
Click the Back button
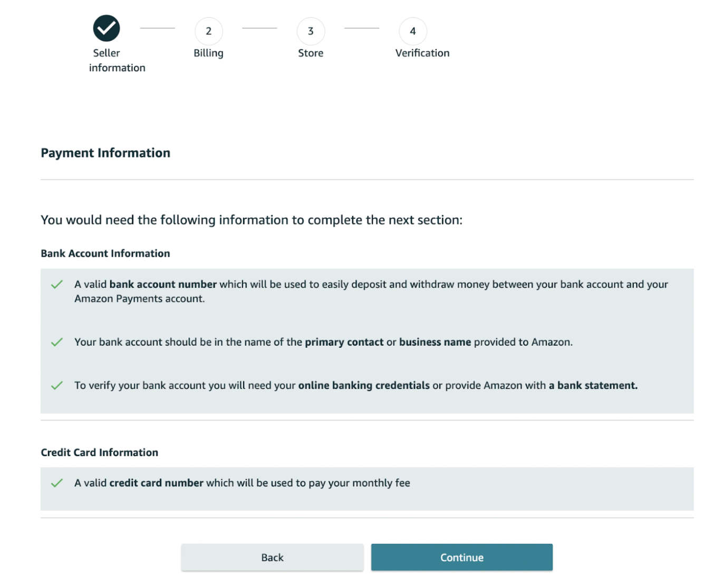[272, 557]
